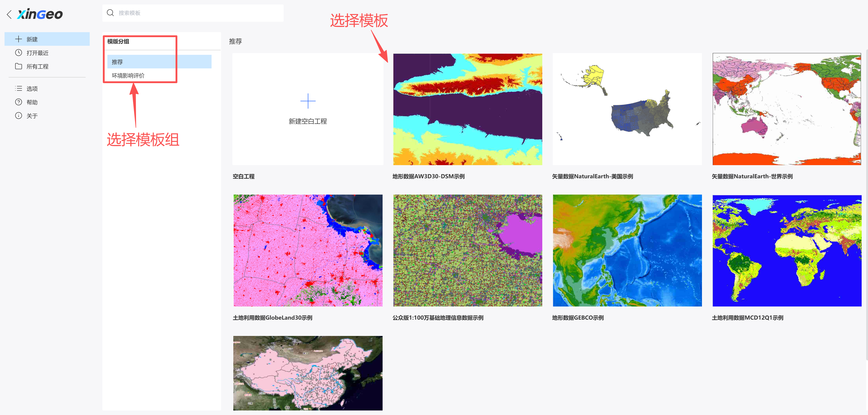Click the folder icon for 所有工程
Screen dimensions: 868x415
(19, 66)
